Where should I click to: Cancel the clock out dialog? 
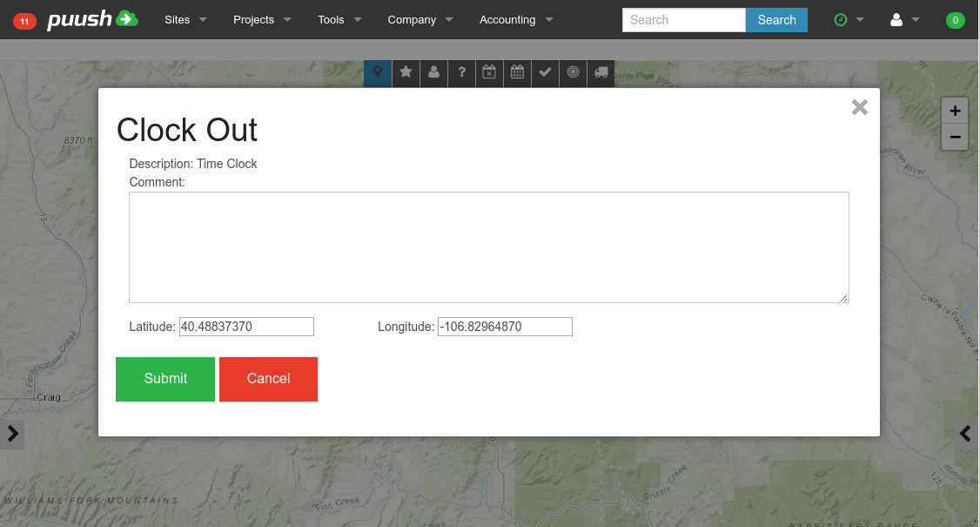click(x=268, y=379)
